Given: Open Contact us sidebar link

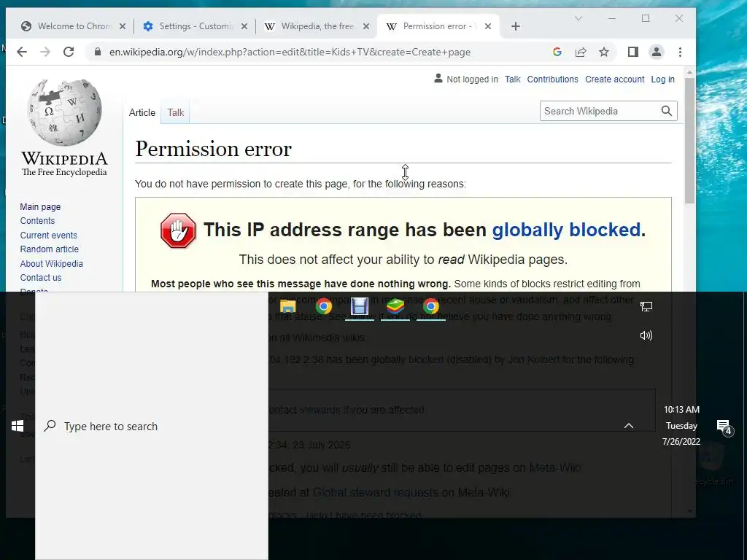Looking at the screenshot, I should [41, 277].
